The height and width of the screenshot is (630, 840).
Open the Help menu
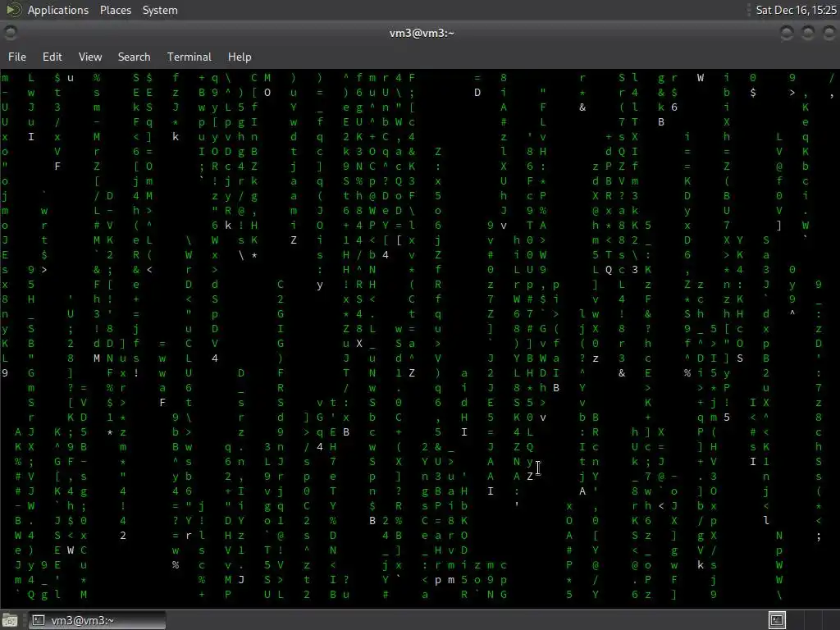pyautogui.click(x=240, y=57)
